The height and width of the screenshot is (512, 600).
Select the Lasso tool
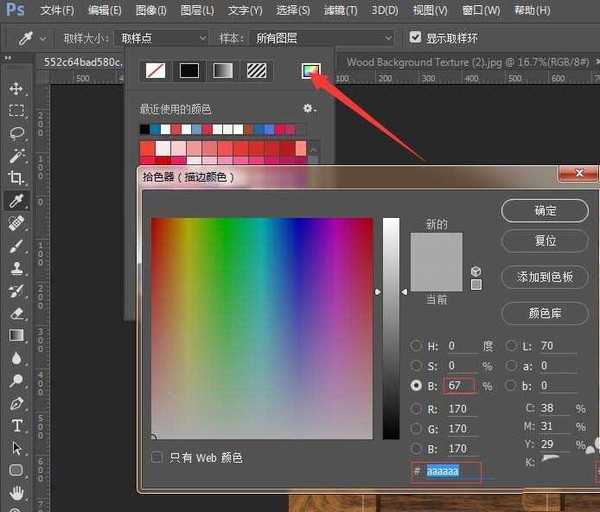pyautogui.click(x=16, y=133)
